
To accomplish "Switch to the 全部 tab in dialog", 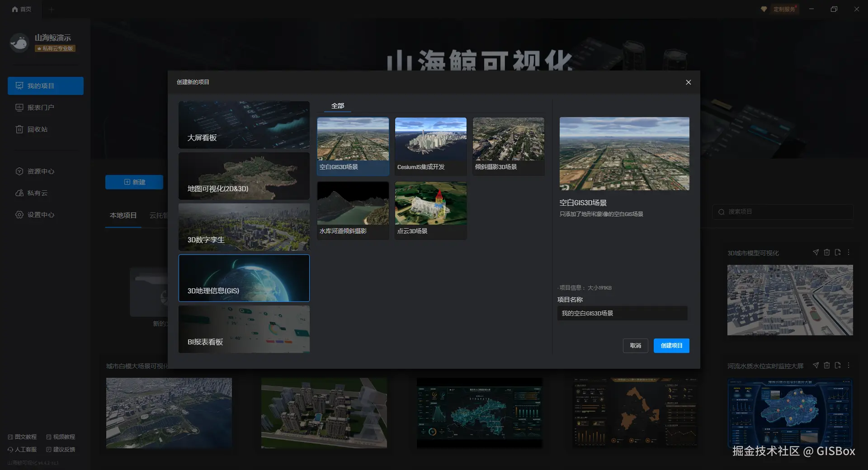I will coord(338,106).
